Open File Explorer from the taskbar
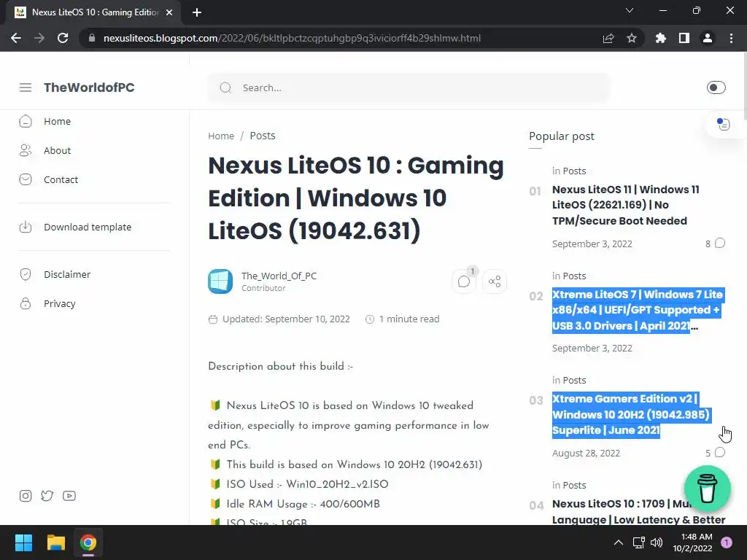The height and width of the screenshot is (560, 747). click(x=55, y=542)
